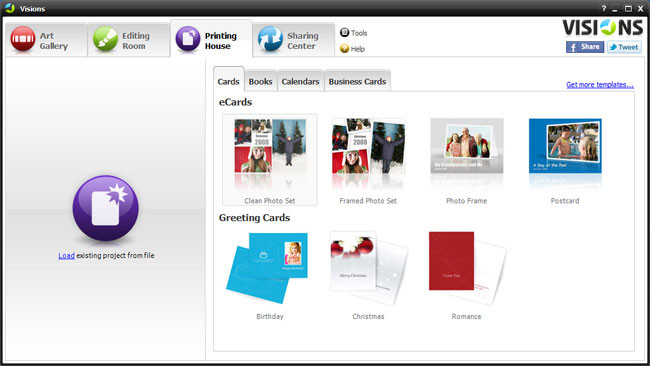Click the Printing House tab label
The image size is (650, 366).
coord(221,41)
